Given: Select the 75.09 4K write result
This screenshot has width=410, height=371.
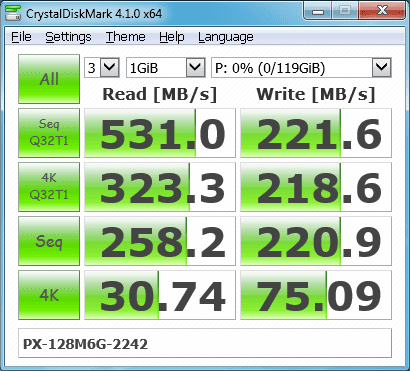Looking at the screenshot, I should [x=316, y=295].
